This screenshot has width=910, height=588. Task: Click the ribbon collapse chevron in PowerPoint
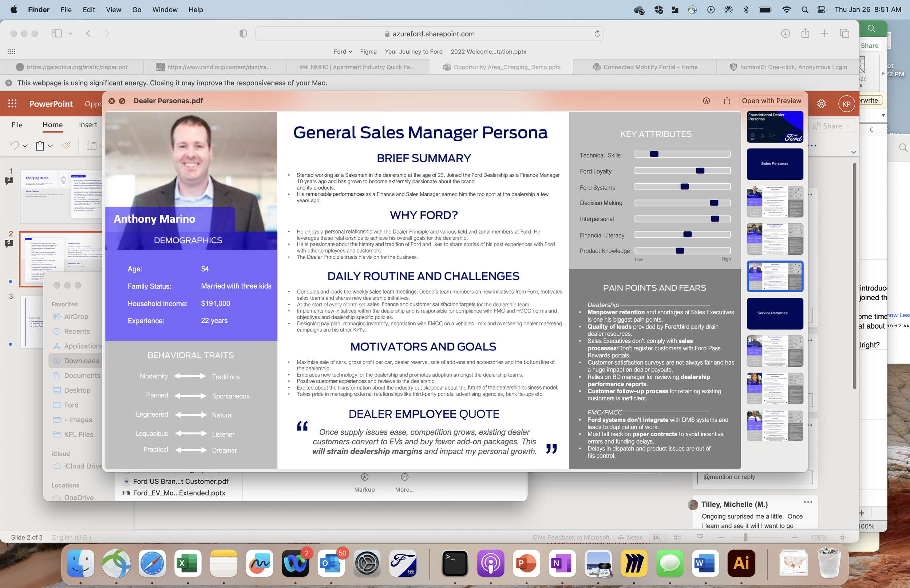(x=854, y=152)
